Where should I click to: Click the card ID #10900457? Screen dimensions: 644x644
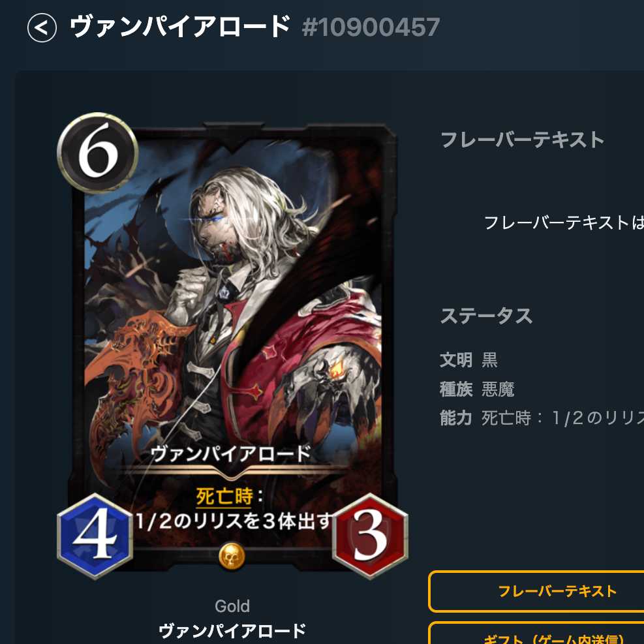[371, 27]
